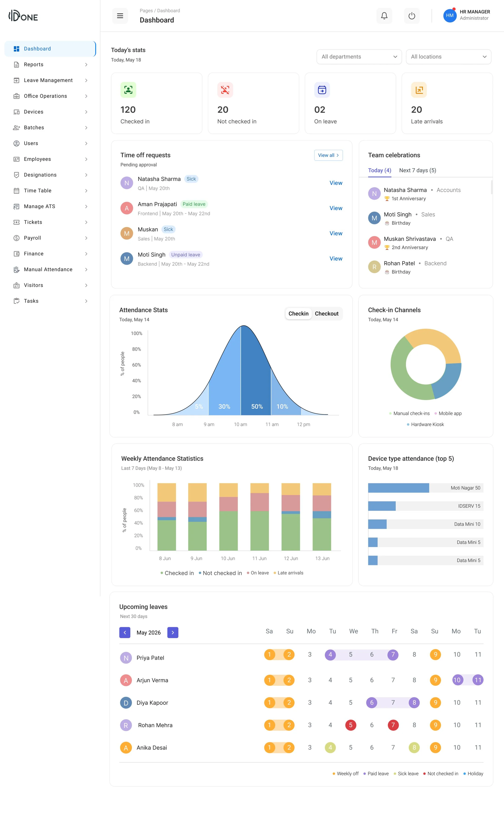Open the All locations dropdown
Viewport: 504px width, 817px height.
pos(448,57)
